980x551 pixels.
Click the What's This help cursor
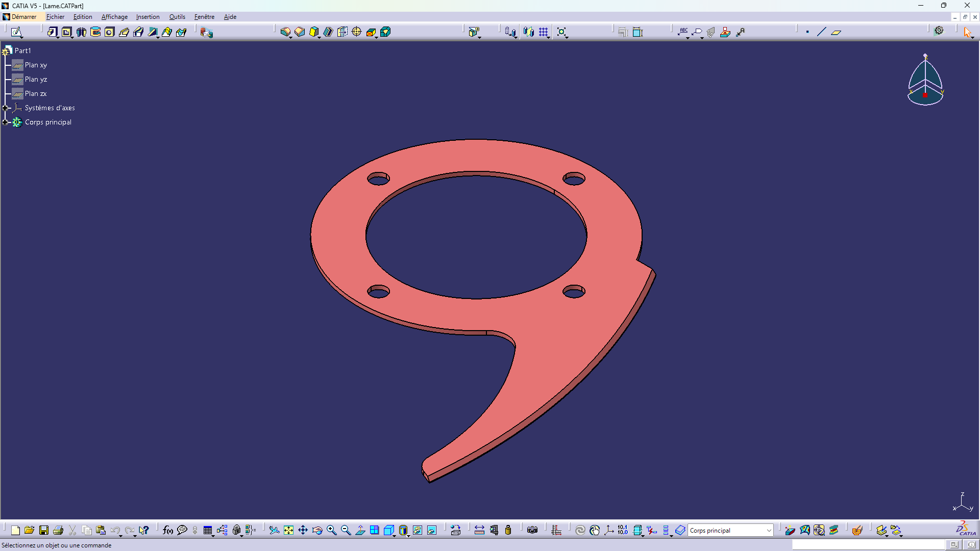pos(144,531)
